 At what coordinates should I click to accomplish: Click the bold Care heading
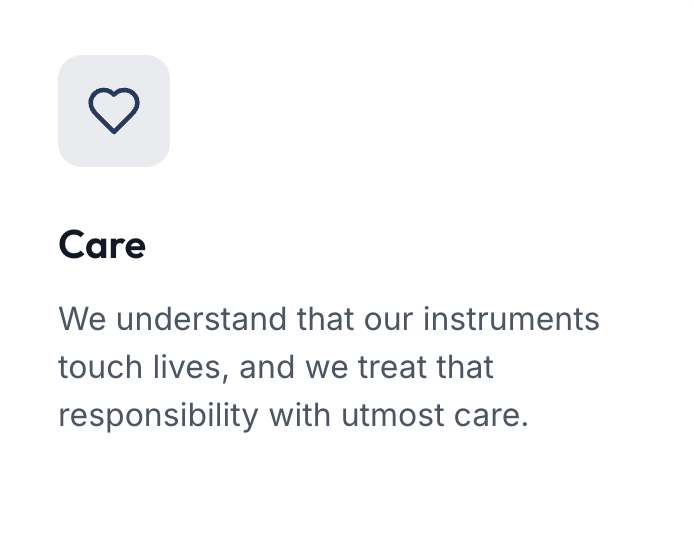102,244
